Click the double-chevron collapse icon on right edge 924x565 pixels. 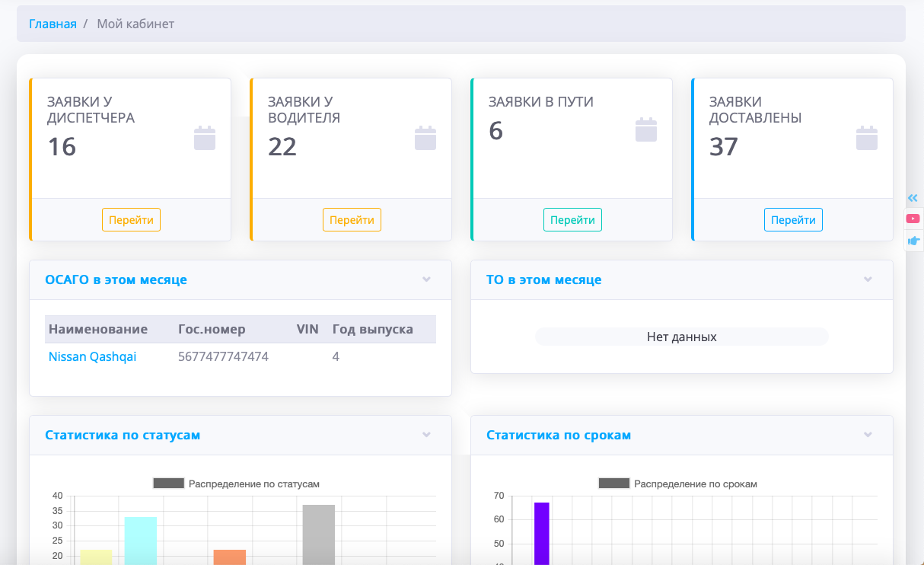pyautogui.click(x=913, y=198)
